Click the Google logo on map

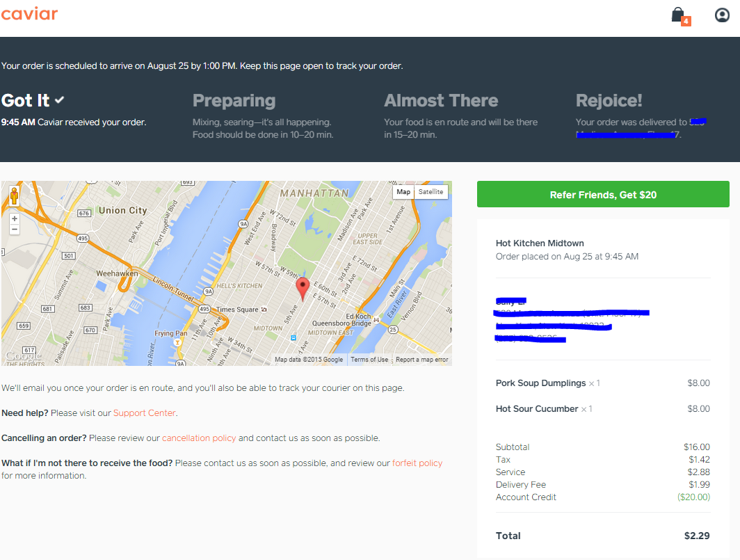pos(23,355)
